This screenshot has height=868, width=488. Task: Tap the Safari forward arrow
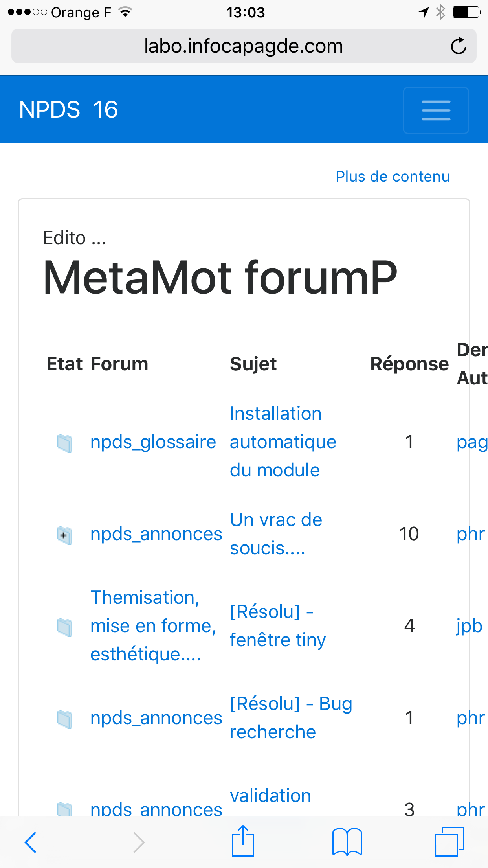coord(139,842)
